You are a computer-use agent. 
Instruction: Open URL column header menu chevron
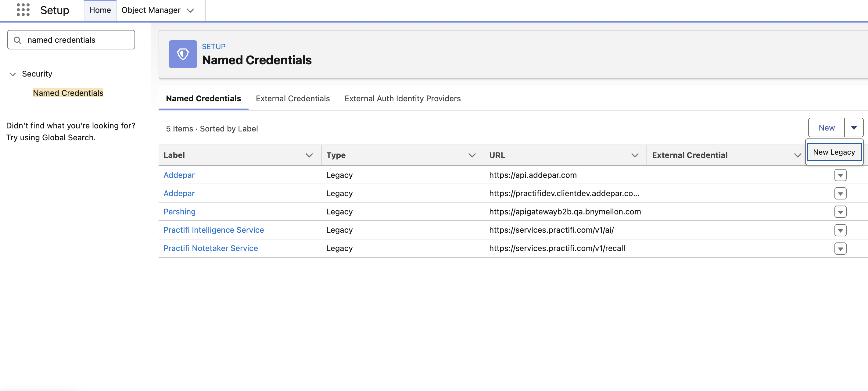click(634, 155)
